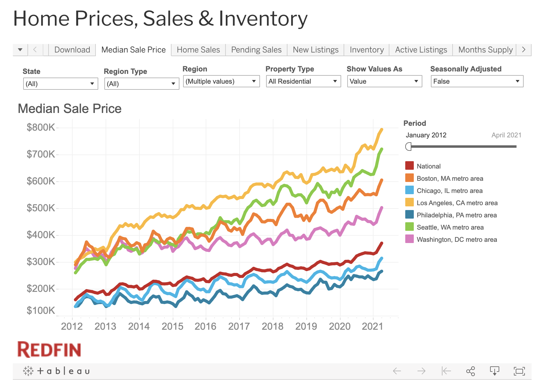Click the Redfin logo
Screen dimensions: 556x392
coord(49,350)
